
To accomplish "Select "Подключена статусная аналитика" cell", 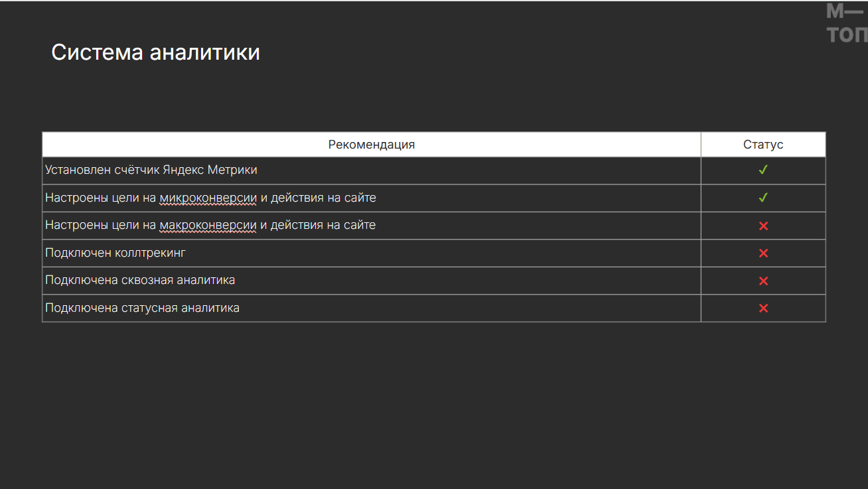I will 372,308.
